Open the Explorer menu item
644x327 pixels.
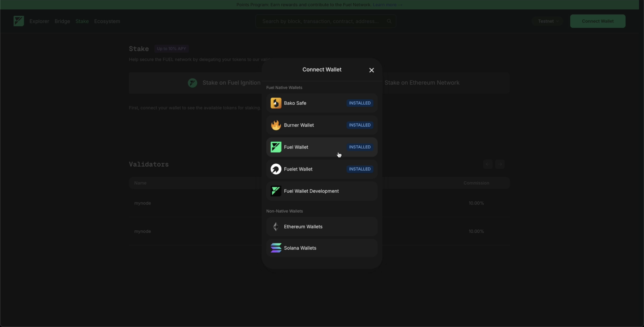click(x=39, y=21)
